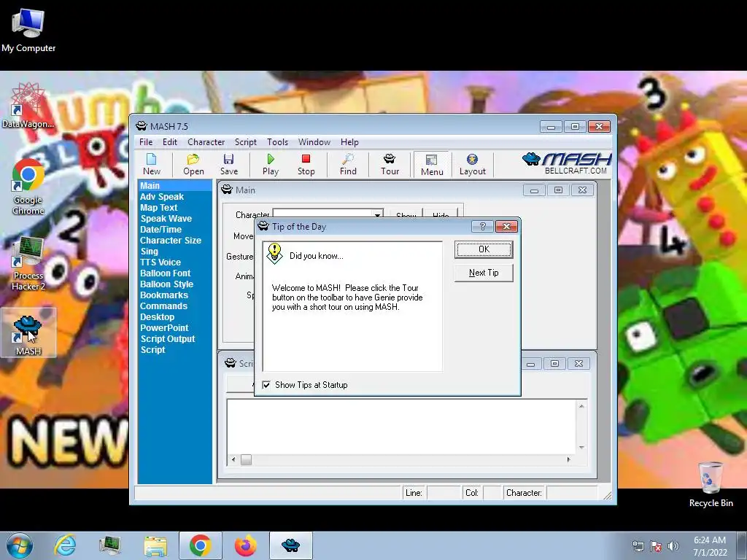Image resolution: width=747 pixels, height=560 pixels.
Task: Open the Tools menu
Action: (277, 142)
